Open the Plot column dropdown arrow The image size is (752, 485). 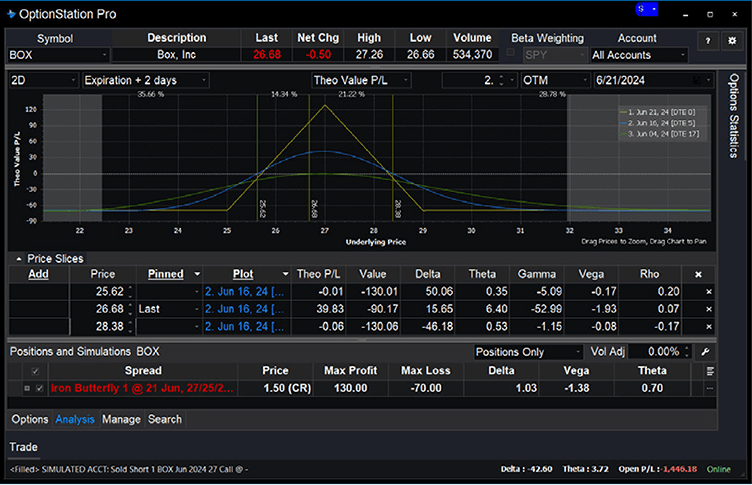pos(285,274)
